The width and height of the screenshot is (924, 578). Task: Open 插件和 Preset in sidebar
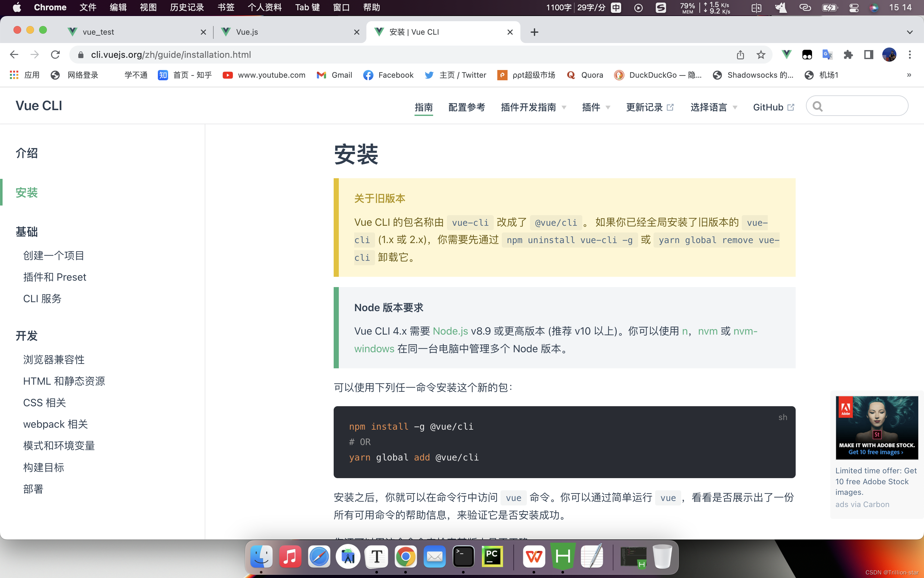pos(55,277)
